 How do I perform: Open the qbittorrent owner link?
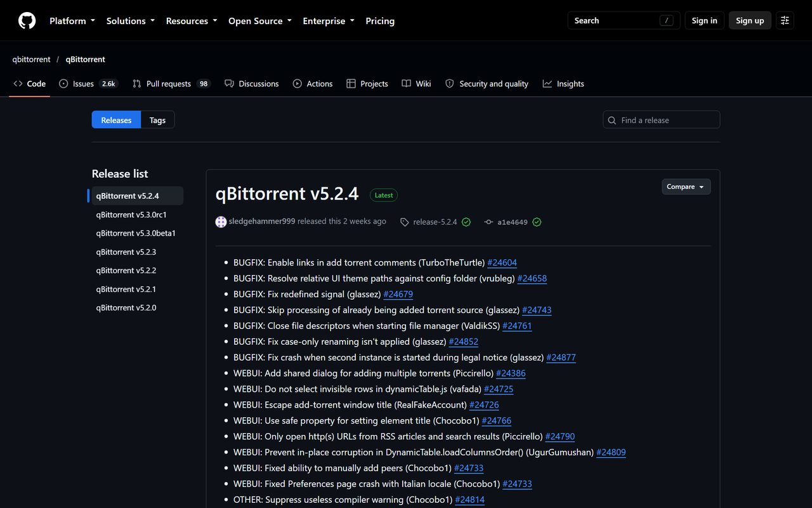(x=31, y=59)
